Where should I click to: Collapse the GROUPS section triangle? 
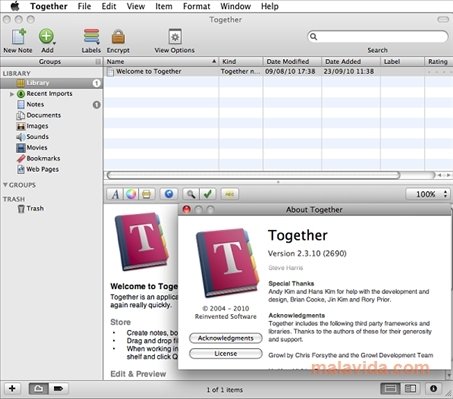coord(5,185)
